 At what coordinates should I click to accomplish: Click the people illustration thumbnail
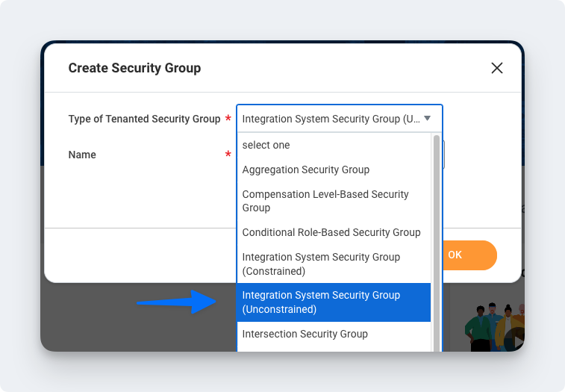[493, 327]
